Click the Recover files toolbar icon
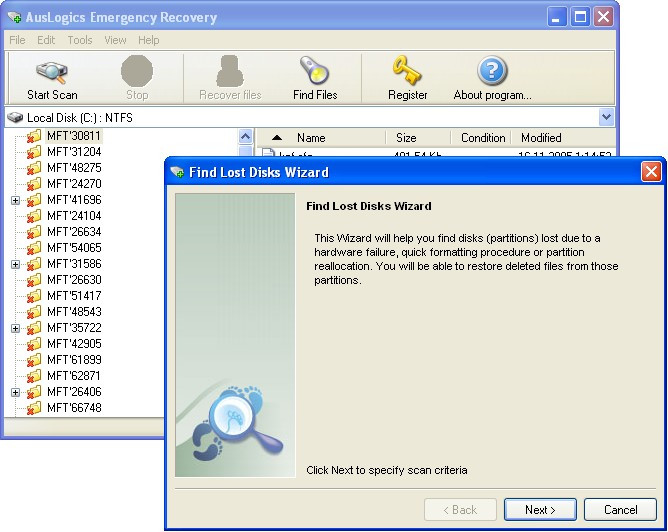The image size is (668, 532). [x=230, y=71]
